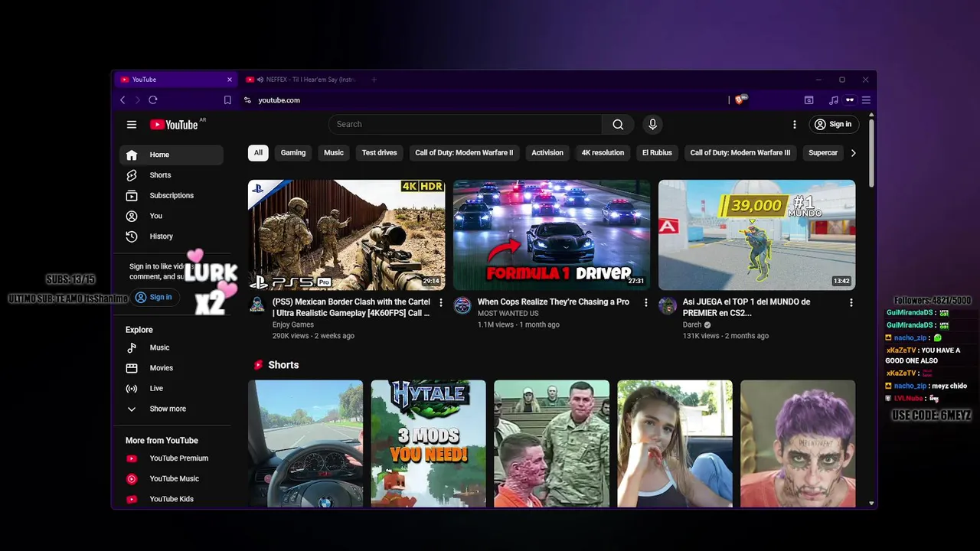Image resolution: width=980 pixels, height=551 pixels.
Task: Open the Hytale 3 Mods short
Action: pos(428,444)
